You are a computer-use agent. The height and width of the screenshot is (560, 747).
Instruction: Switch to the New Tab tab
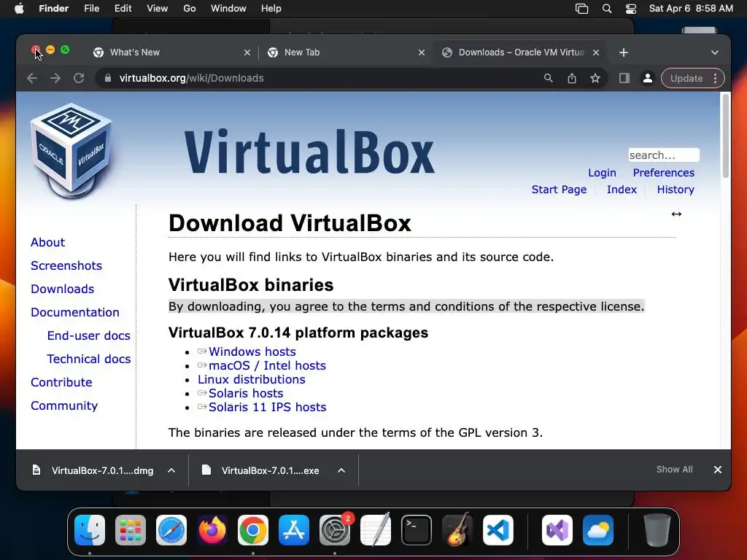coord(345,52)
